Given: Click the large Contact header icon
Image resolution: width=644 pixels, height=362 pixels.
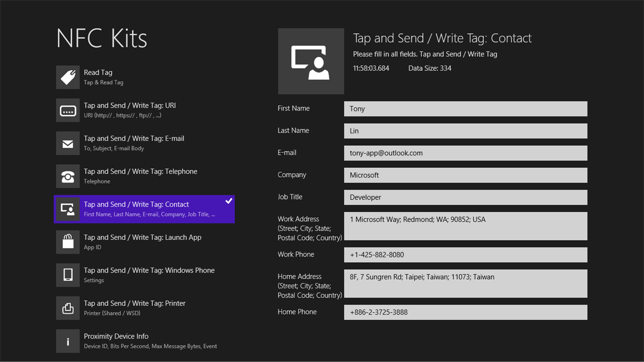Looking at the screenshot, I should pos(311,61).
